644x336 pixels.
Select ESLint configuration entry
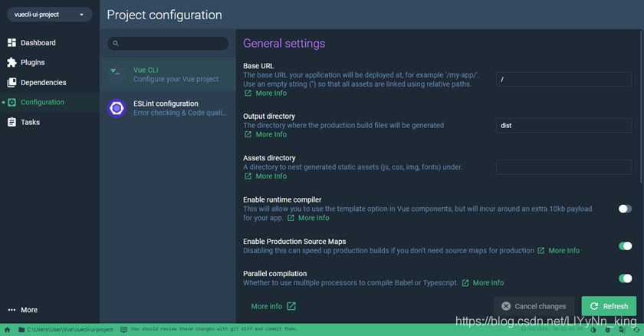168,108
